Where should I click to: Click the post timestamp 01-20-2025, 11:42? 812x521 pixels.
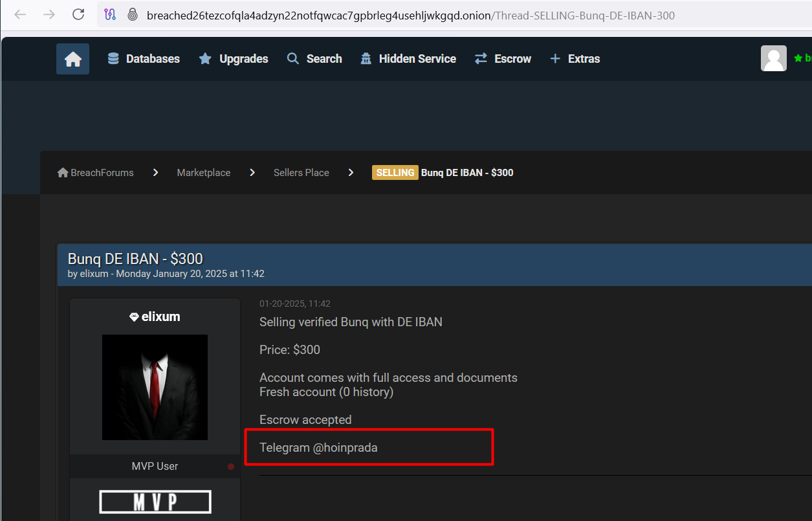[295, 304]
